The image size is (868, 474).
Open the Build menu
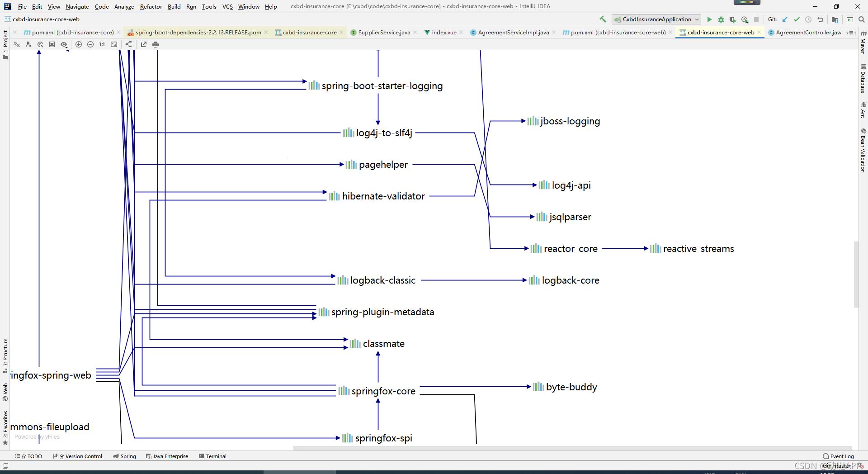point(174,6)
